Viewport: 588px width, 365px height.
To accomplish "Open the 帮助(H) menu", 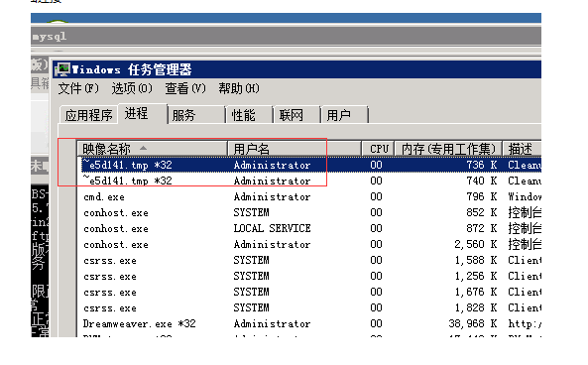I will (x=239, y=88).
